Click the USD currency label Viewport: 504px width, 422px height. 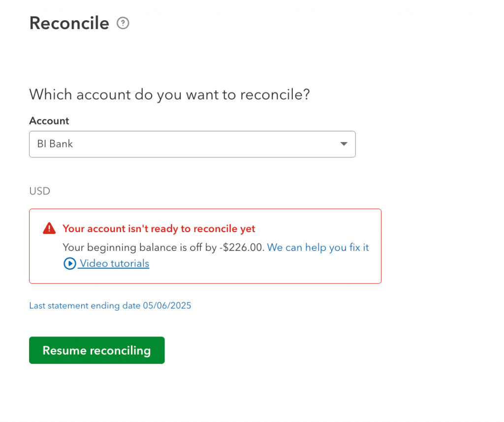point(40,191)
